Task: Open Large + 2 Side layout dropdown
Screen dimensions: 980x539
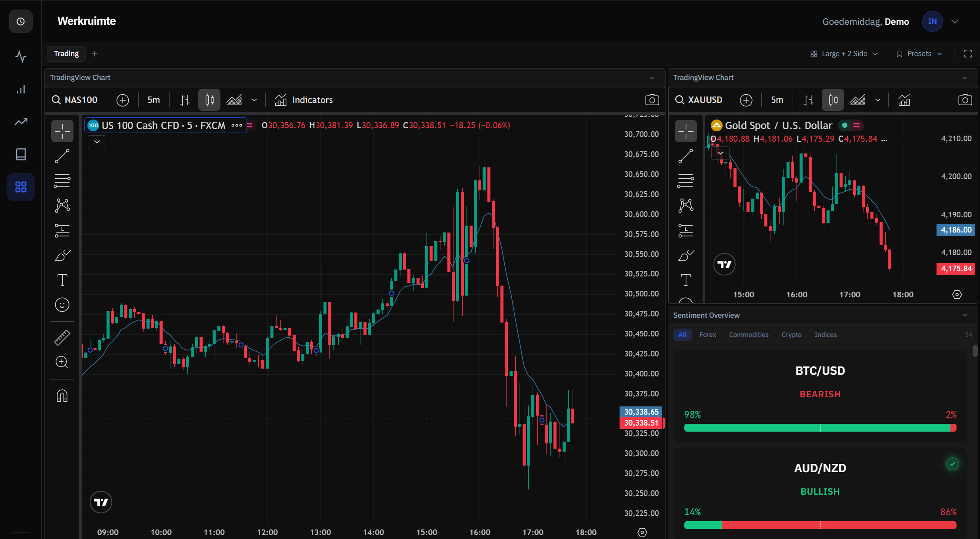Action: click(844, 54)
